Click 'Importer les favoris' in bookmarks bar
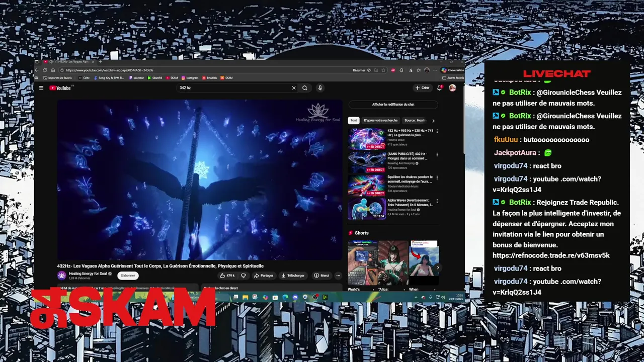Viewport: 644px width, 362px height. coord(57,78)
